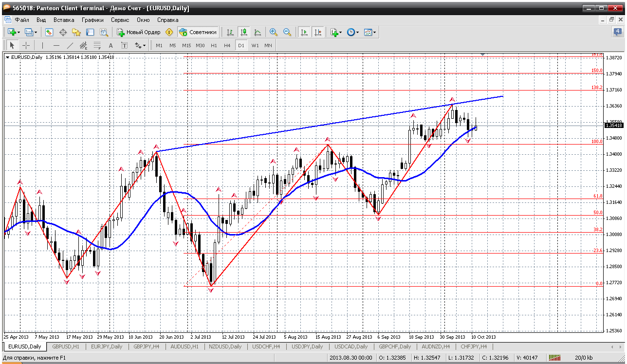
Task: Select the crosshair tool
Action: point(26,45)
